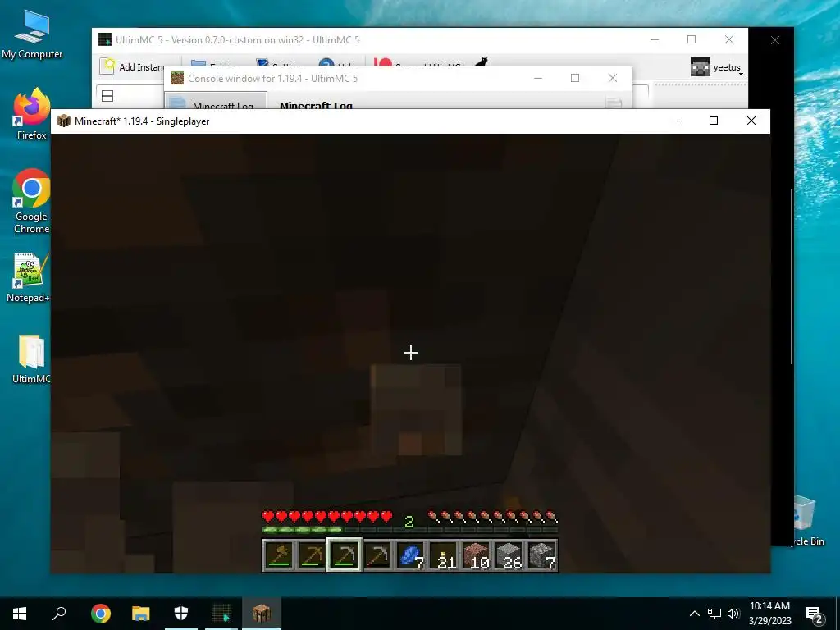The image size is (840, 630).
Task: Minimize the Minecraft 1.19.4 game window
Action: (x=677, y=121)
